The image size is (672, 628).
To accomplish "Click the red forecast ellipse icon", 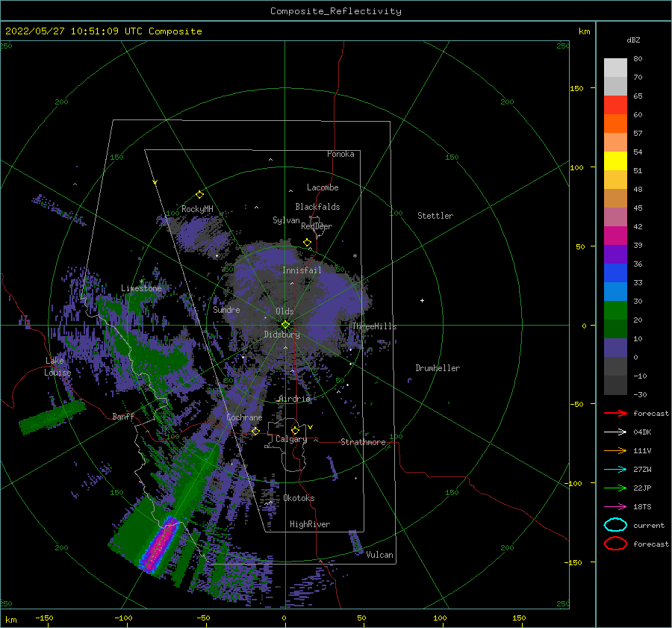I will 615,544.
